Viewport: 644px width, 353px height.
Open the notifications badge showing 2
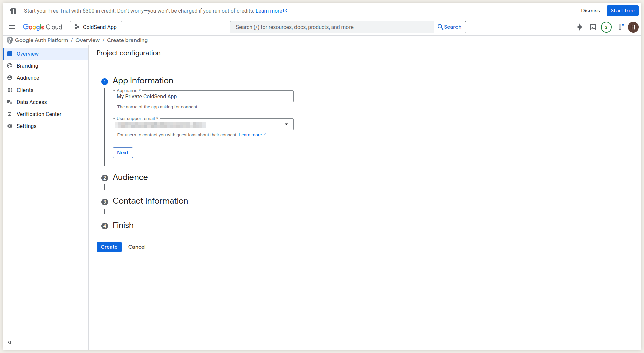[x=606, y=27]
